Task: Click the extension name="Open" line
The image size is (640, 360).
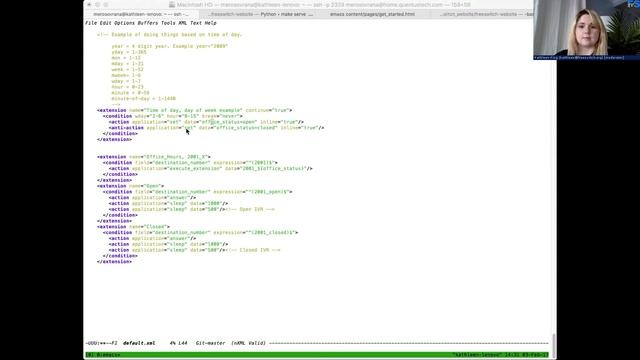Action: click(130, 186)
